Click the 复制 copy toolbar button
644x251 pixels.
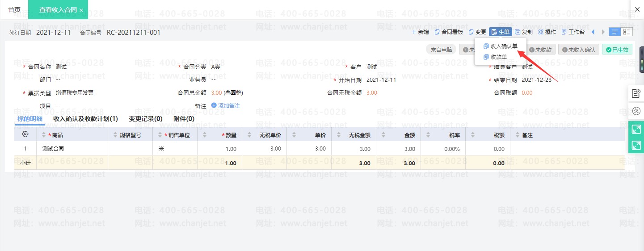[523, 32]
